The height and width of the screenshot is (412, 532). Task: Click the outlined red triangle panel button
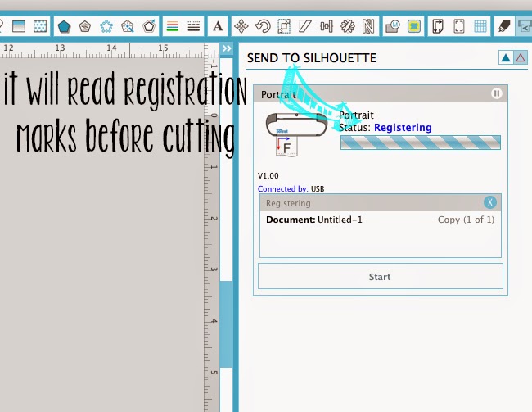tap(521, 57)
